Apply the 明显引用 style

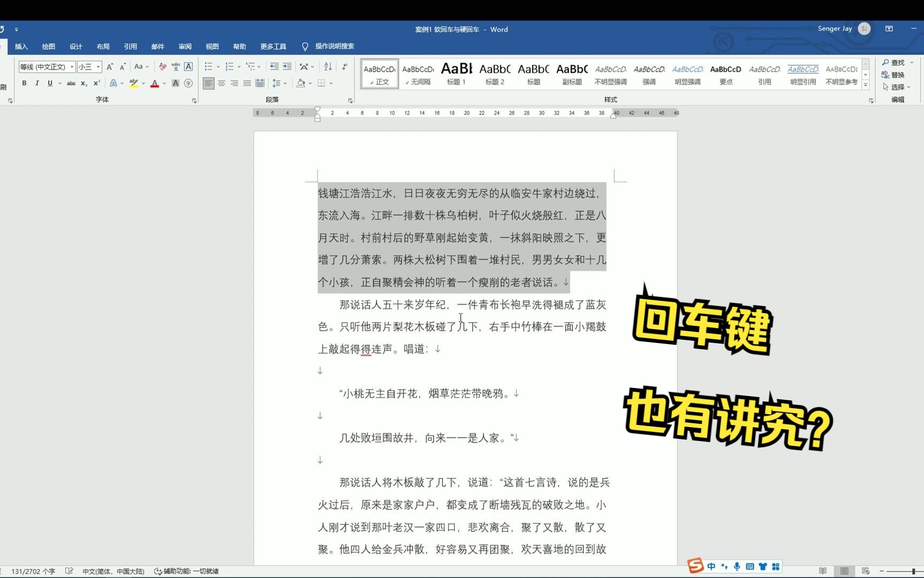pyautogui.click(x=803, y=74)
